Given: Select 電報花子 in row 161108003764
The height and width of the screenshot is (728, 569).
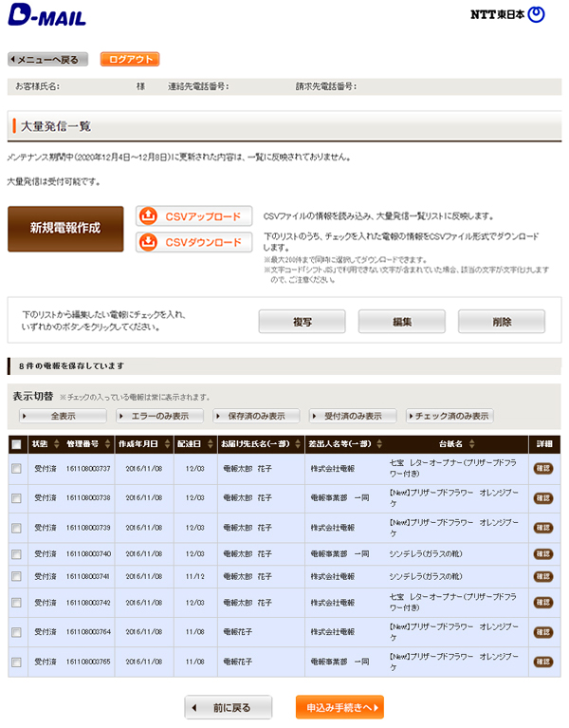Looking at the screenshot, I should (x=238, y=632).
